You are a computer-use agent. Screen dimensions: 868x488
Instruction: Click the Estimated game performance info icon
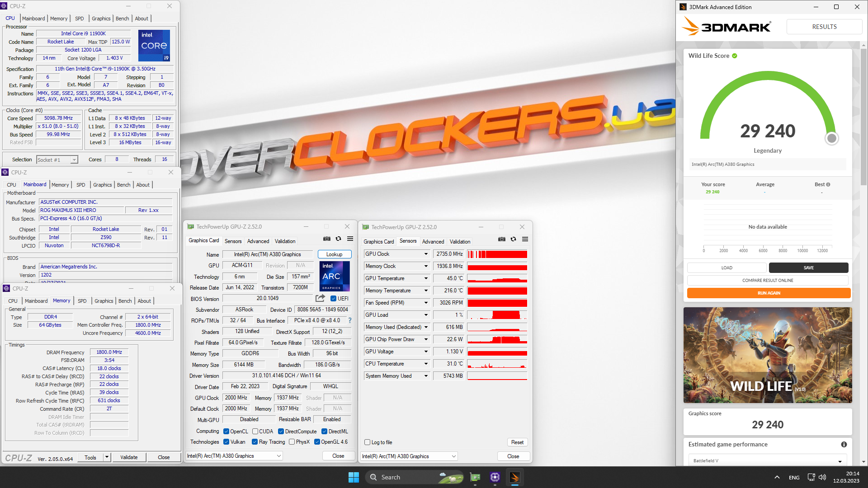click(x=844, y=445)
